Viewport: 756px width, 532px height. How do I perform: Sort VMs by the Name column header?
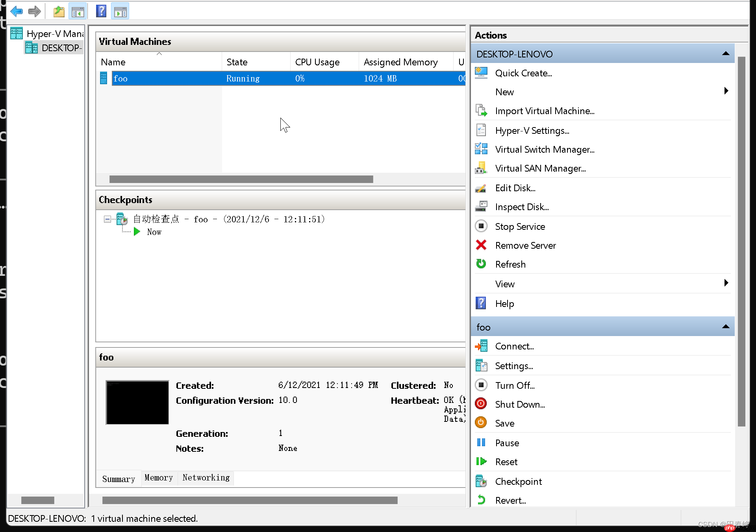[x=113, y=62]
